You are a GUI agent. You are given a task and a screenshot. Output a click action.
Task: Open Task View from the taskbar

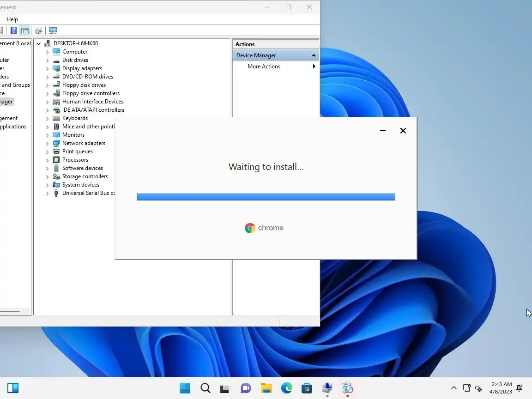(224, 388)
